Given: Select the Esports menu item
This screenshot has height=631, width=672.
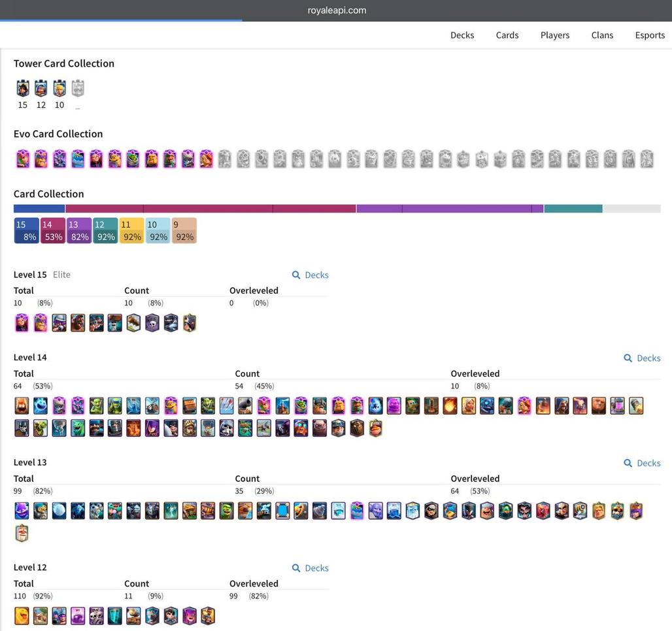Looking at the screenshot, I should point(650,35).
